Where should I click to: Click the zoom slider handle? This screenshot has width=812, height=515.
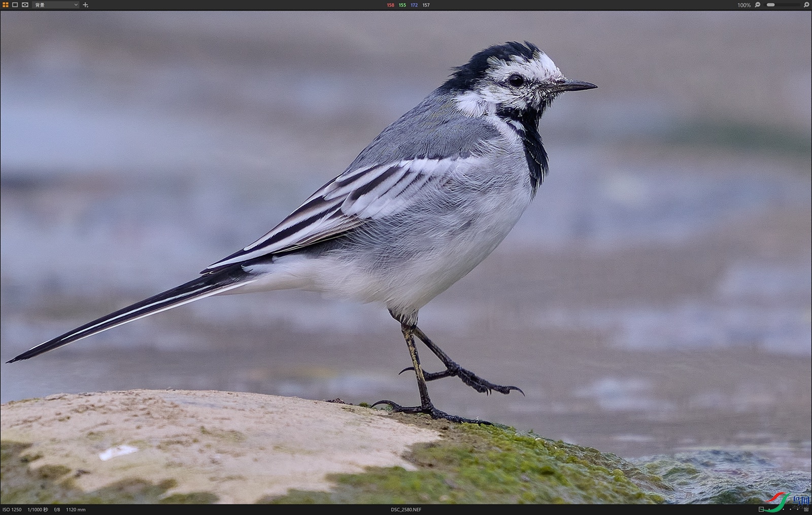click(x=771, y=5)
